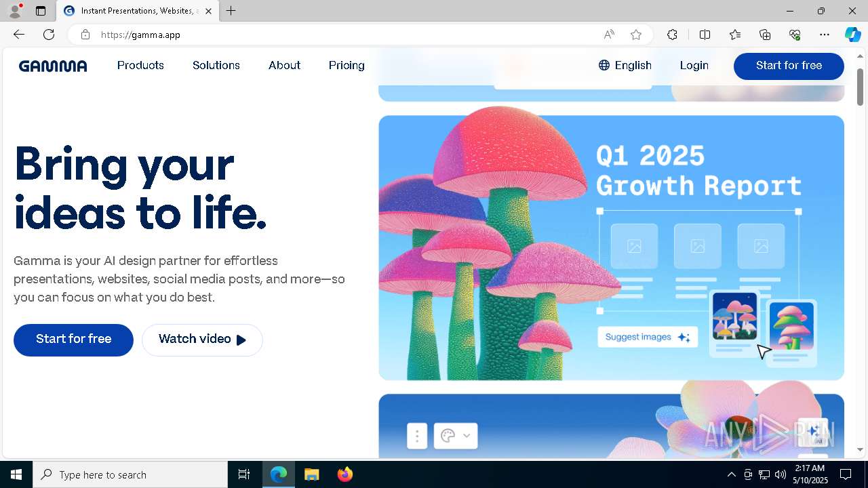Viewport: 868px width, 488px height.
Task: Click the Gamma logo in header
Action: 53,66
